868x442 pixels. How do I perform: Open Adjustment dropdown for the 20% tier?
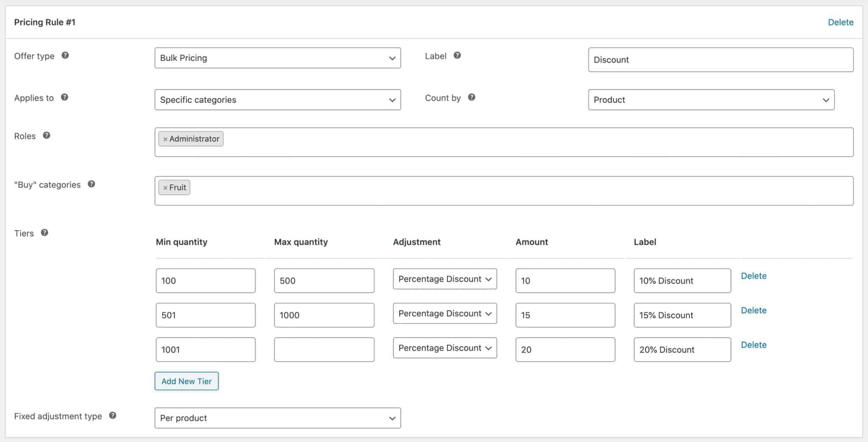(444, 348)
